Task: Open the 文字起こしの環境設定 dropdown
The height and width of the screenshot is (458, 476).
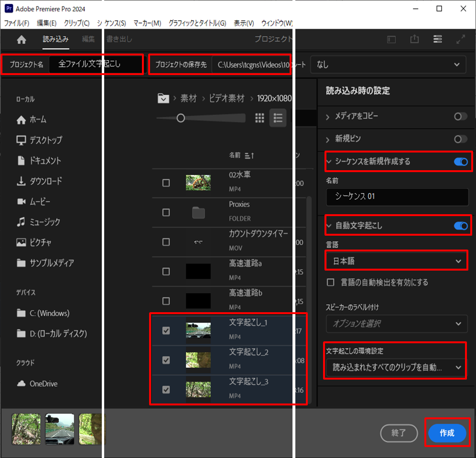Action: [x=395, y=366]
